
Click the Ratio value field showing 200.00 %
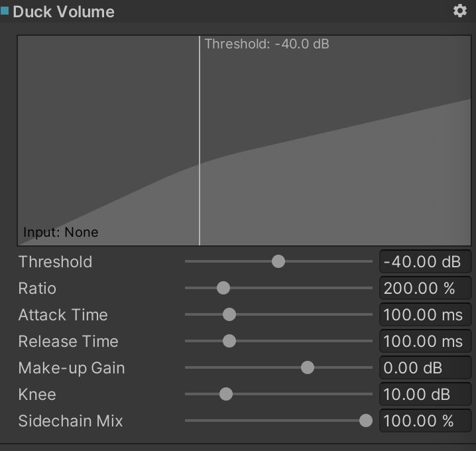click(426, 288)
